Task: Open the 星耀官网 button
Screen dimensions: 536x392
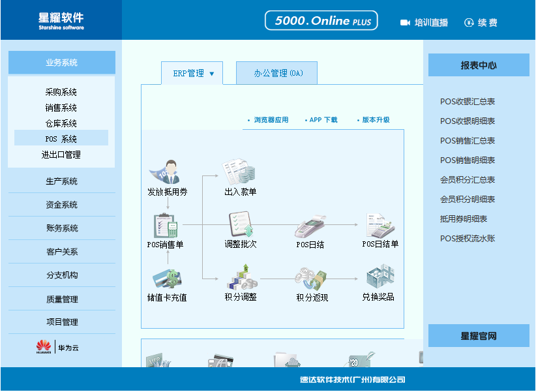Action: [x=479, y=336]
